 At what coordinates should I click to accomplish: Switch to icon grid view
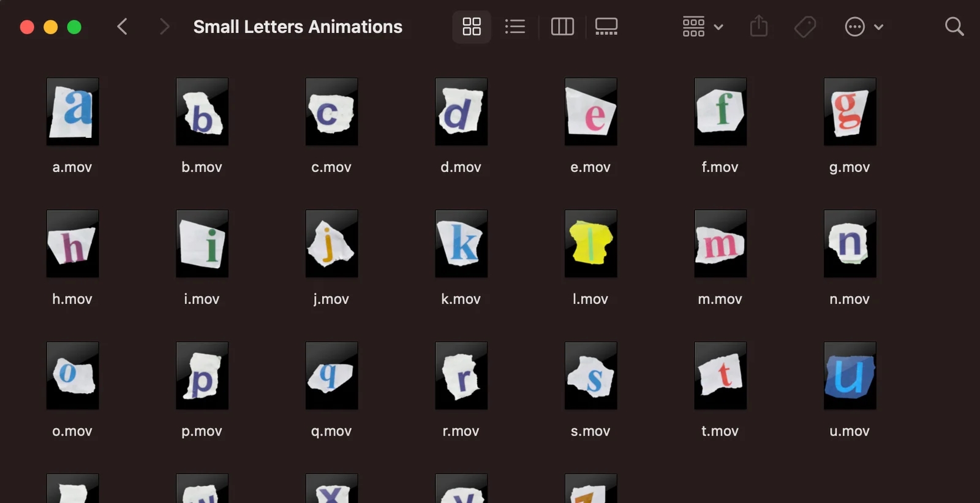click(x=471, y=27)
